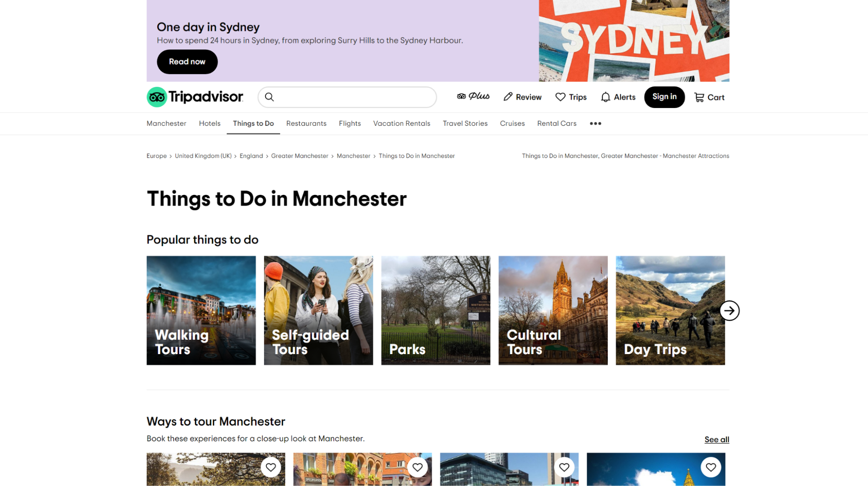Open Self-guided Tours category thumbnail

click(x=318, y=310)
